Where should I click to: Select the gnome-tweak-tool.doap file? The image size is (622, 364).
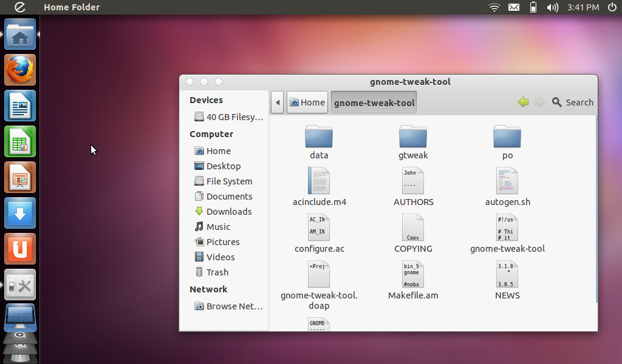pos(319,285)
